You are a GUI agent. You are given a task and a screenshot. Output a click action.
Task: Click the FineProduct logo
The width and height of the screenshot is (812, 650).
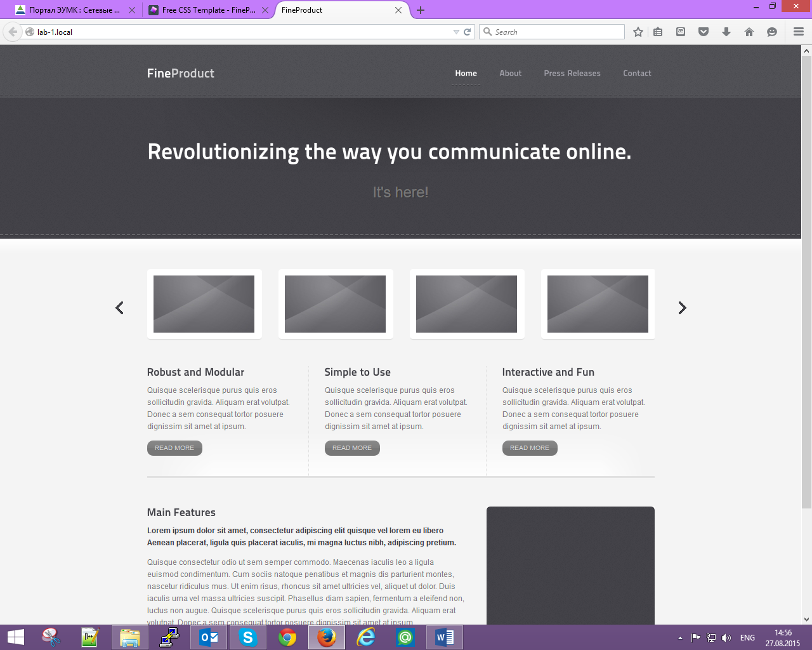181,73
